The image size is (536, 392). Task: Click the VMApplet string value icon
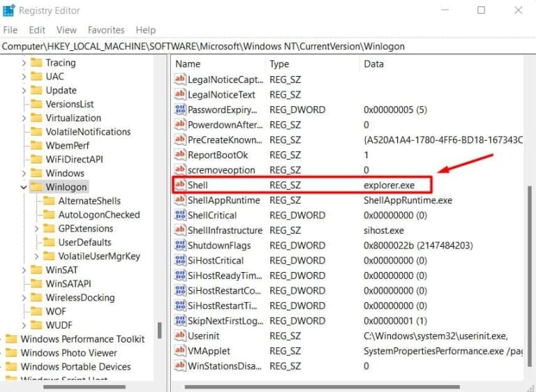(179, 351)
